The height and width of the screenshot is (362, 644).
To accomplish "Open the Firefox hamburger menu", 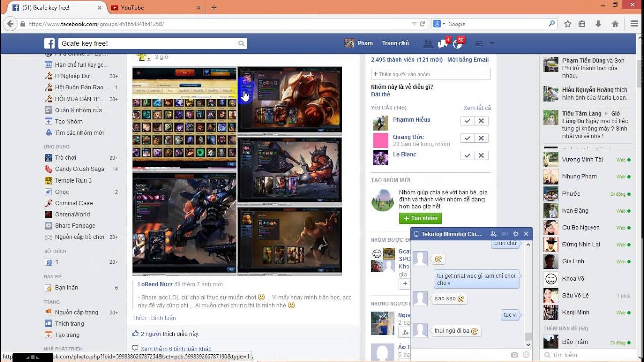I will pos(634,24).
